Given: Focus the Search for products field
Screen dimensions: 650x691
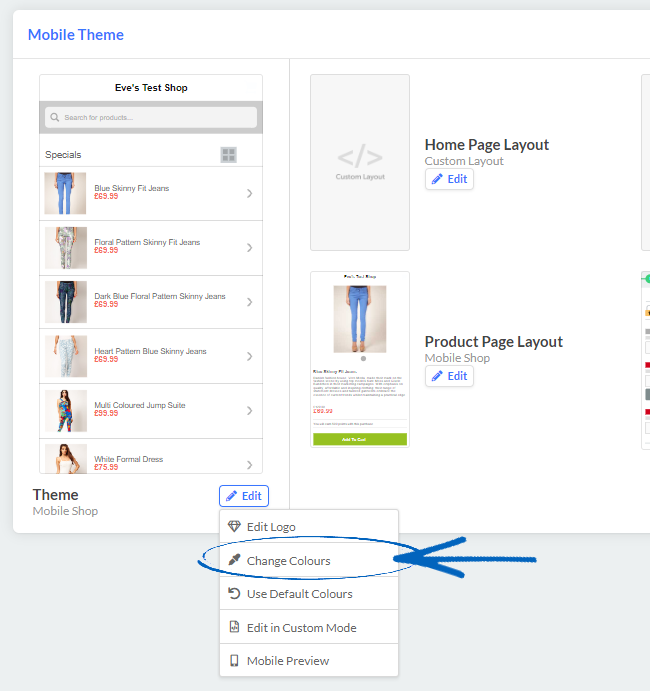Looking at the screenshot, I should (151, 117).
